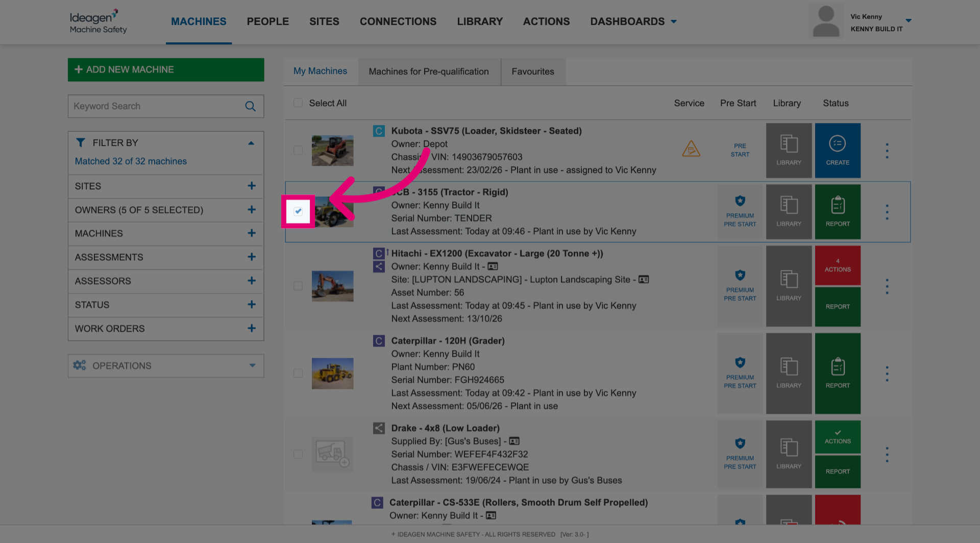Go to the SITES section
980x543 pixels.
click(324, 21)
